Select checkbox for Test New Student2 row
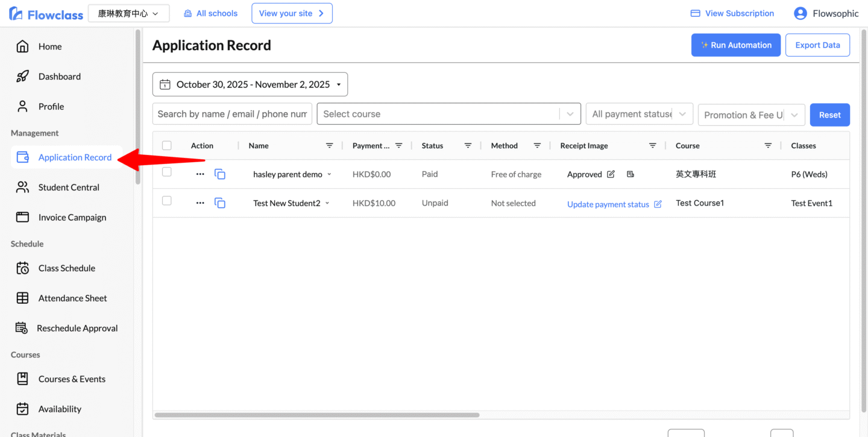The width and height of the screenshot is (868, 437). pyautogui.click(x=167, y=201)
